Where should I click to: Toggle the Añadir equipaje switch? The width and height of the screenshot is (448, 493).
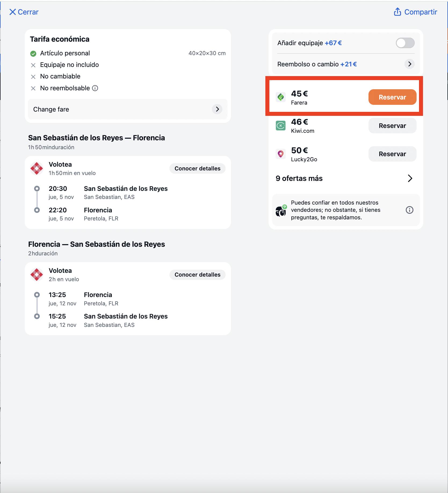pyautogui.click(x=405, y=43)
